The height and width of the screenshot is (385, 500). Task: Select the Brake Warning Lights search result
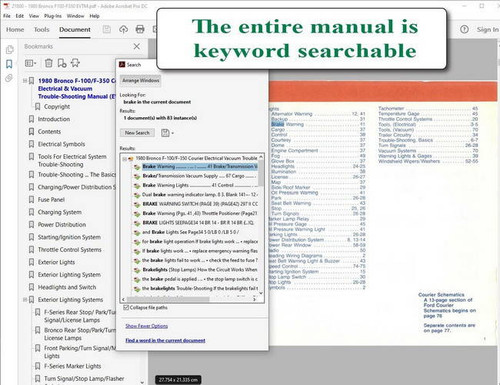pos(200,185)
